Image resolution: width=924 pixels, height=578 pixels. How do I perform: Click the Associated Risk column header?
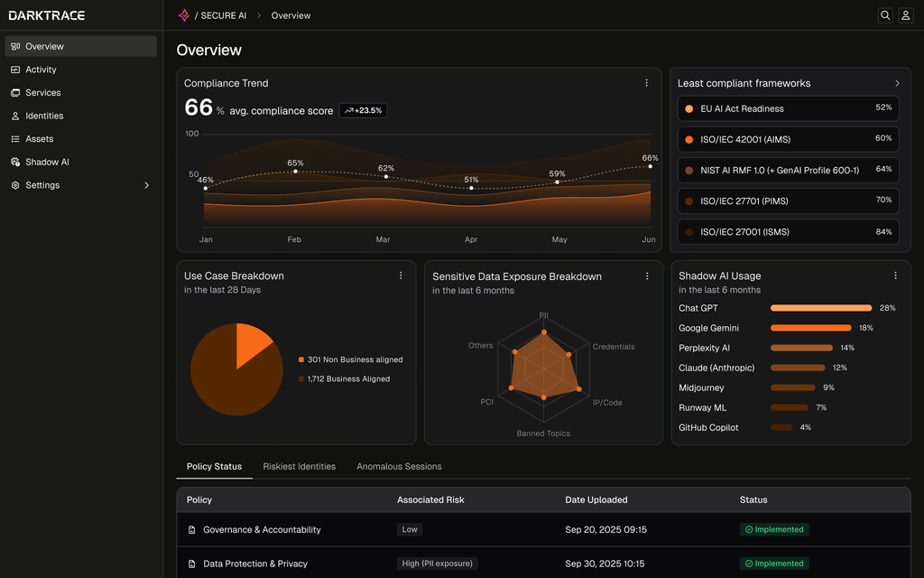pyautogui.click(x=430, y=499)
